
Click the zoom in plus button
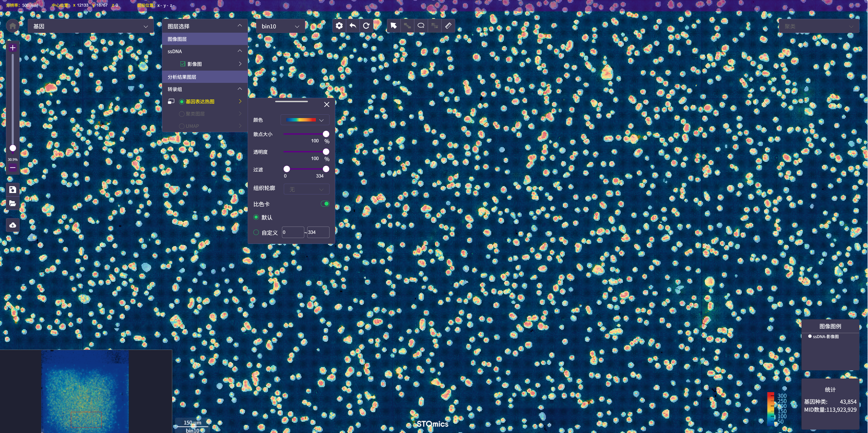(x=13, y=48)
